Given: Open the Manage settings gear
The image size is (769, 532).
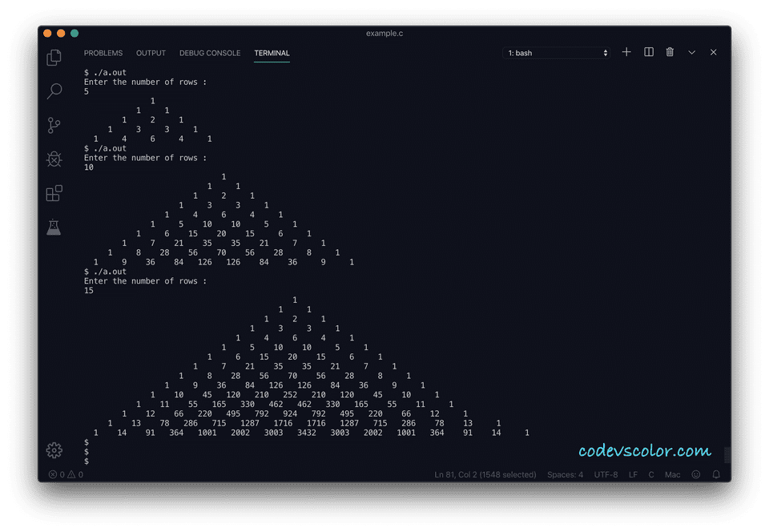Looking at the screenshot, I should [x=54, y=450].
